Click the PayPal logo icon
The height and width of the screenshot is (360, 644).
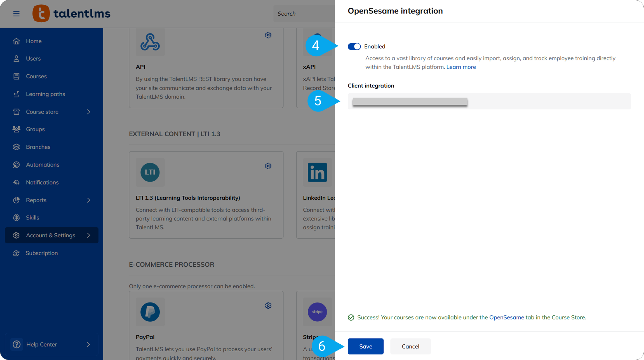click(150, 312)
